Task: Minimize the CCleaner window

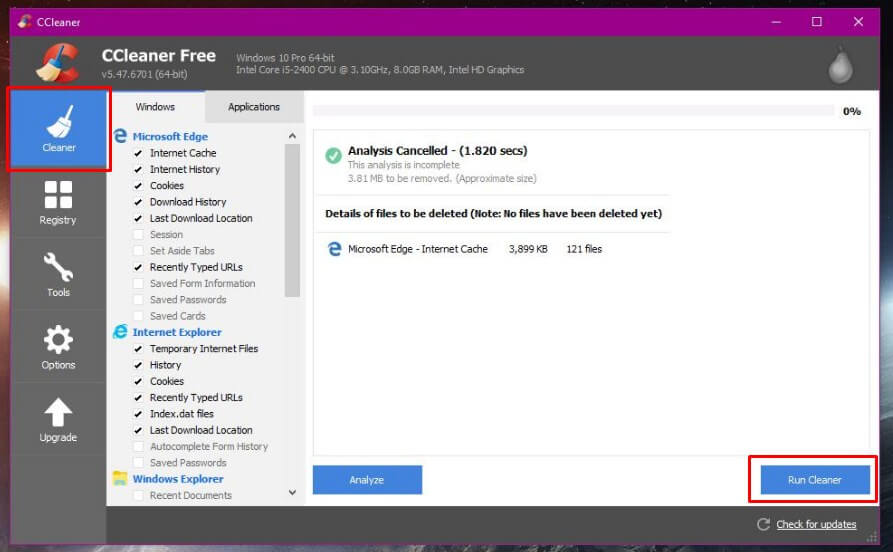Action: (776, 22)
